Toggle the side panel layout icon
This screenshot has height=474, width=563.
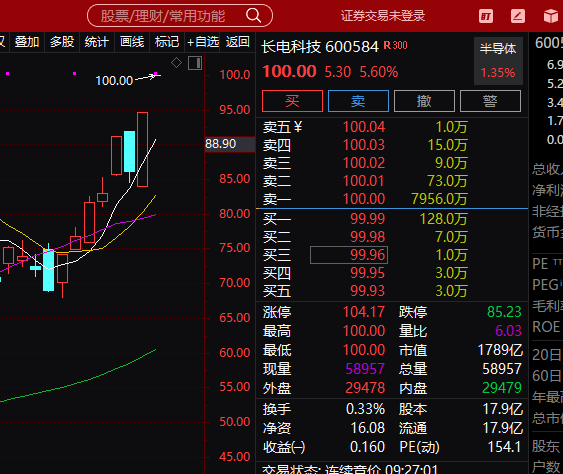point(195,63)
